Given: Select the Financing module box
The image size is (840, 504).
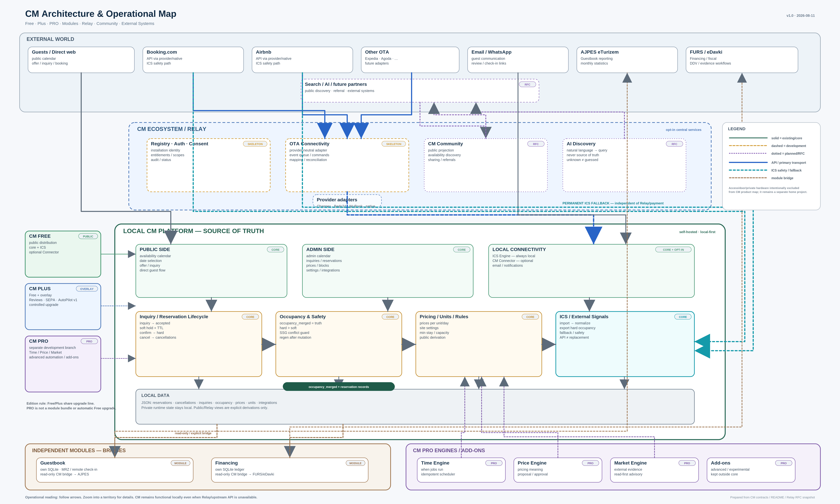Looking at the screenshot, I should click(x=290, y=470).
